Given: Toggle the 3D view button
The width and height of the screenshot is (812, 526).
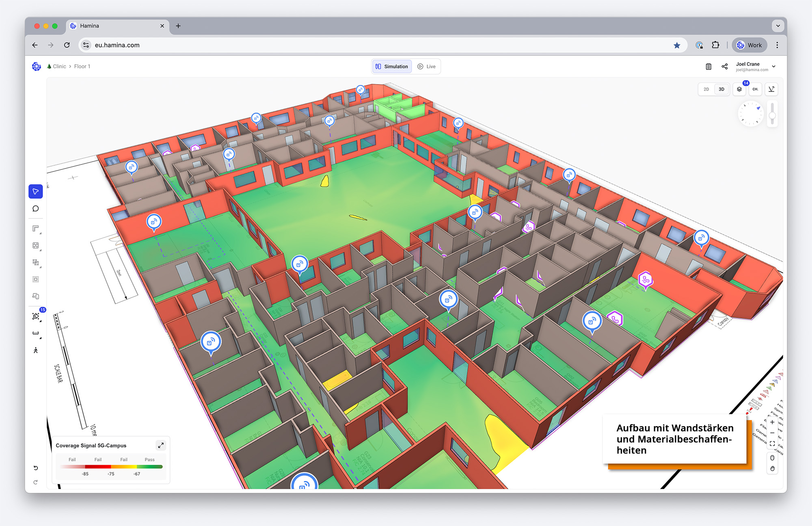Looking at the screenshot, I should 721,89.
